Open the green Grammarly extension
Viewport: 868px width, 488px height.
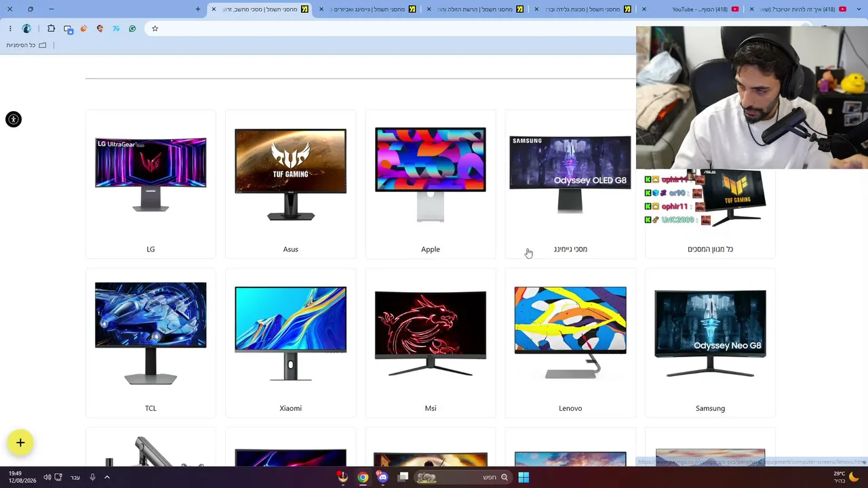pos(132,28)
